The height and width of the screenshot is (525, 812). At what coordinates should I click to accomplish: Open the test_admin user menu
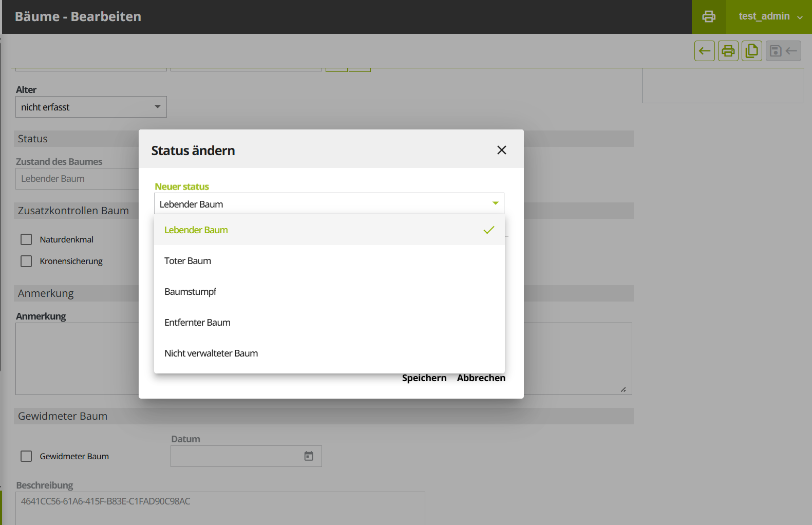tap(769, 16)
